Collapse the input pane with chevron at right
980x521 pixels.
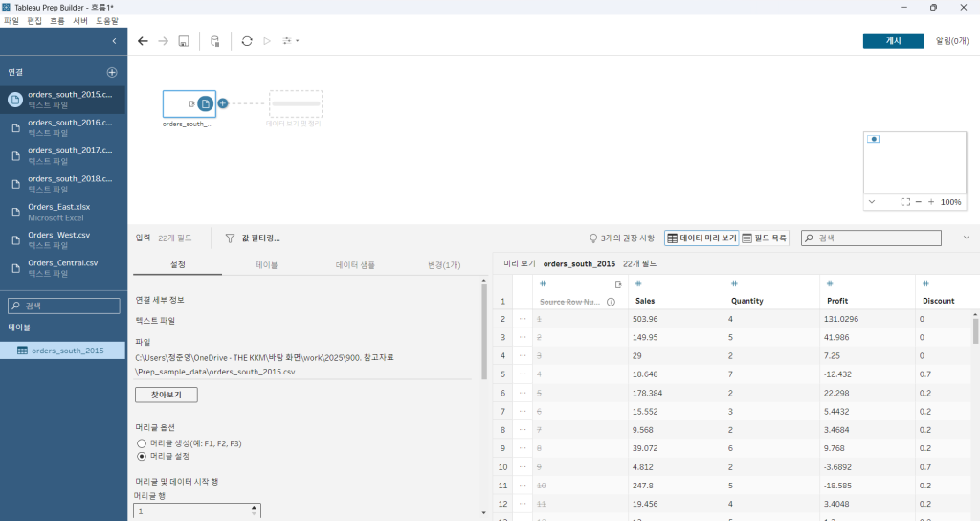pyautogui.click(x=967, y=238)
